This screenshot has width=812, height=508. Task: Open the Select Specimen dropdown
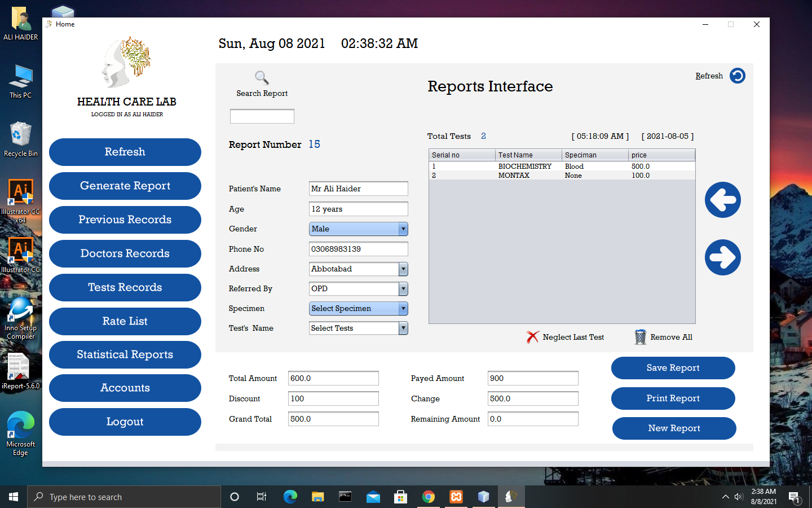point(359,308)
